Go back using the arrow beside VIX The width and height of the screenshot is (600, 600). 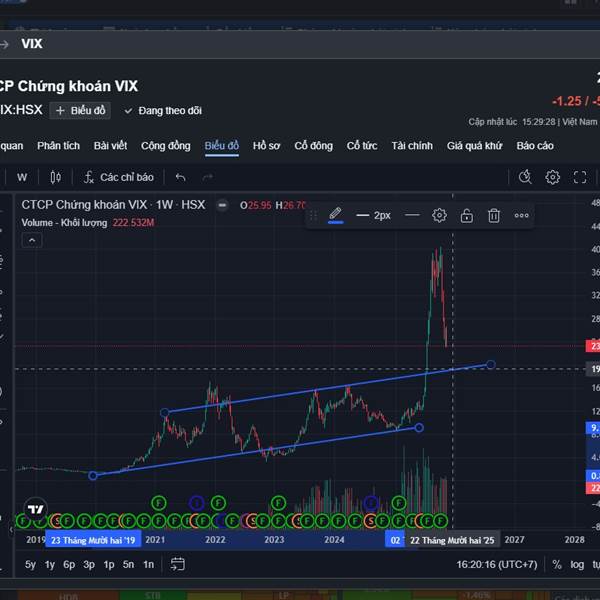tap(4, 44)
